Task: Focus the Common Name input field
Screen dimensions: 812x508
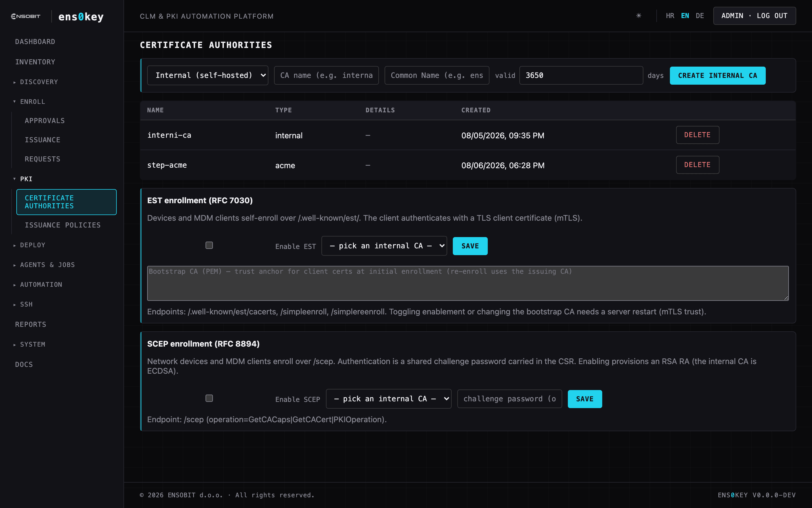Action: pyautogui.click(x=436, y=75)
